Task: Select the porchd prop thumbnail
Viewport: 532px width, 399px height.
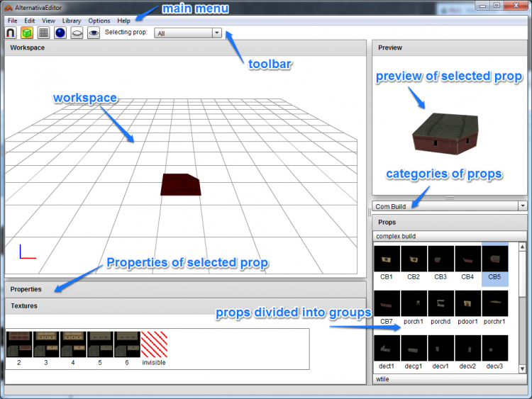Action: tap(440, 305)
